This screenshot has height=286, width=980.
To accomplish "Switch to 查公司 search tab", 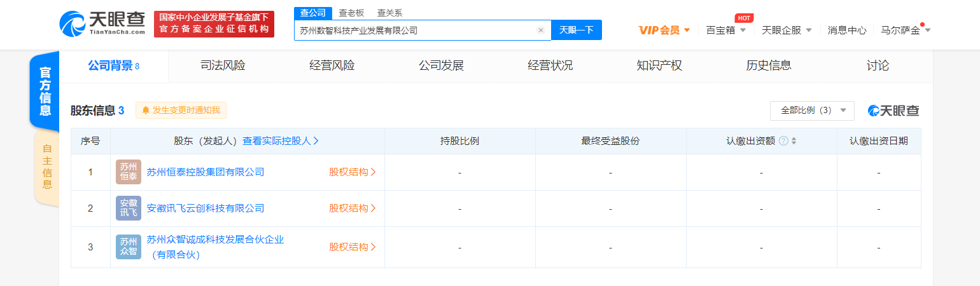I will tap(313, 13).
